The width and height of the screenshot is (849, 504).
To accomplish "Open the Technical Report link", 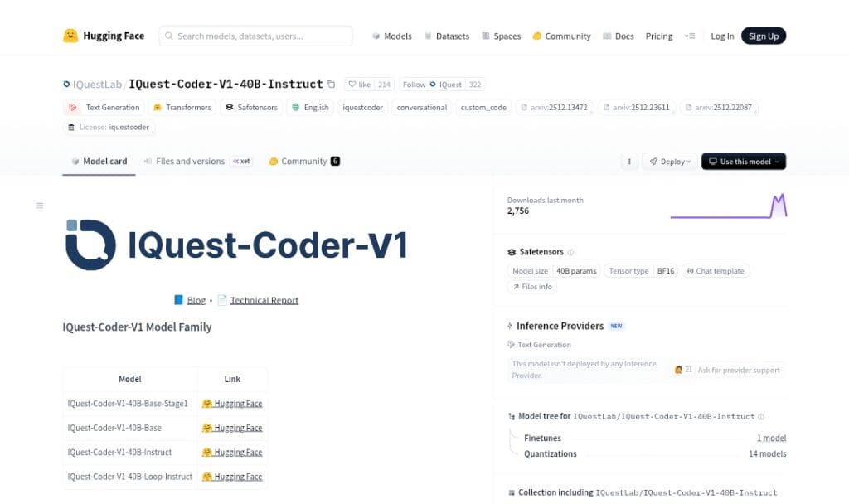I will [x=264, y=300].
